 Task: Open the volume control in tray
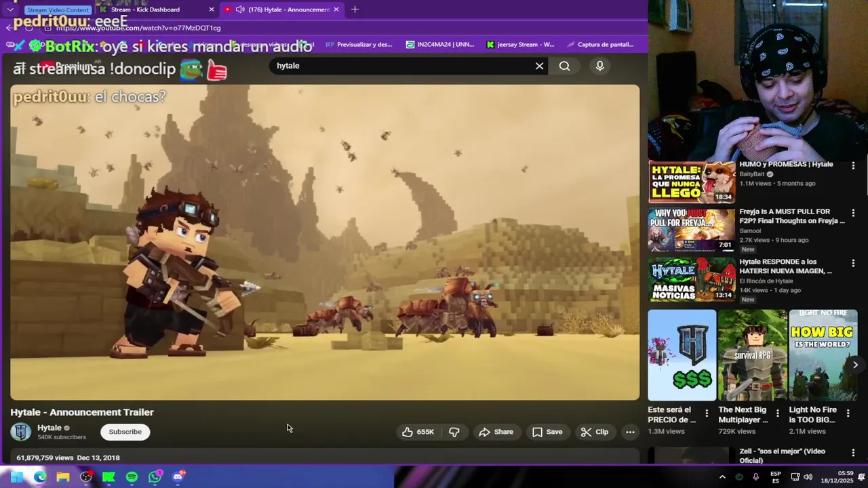click(808, 477)
